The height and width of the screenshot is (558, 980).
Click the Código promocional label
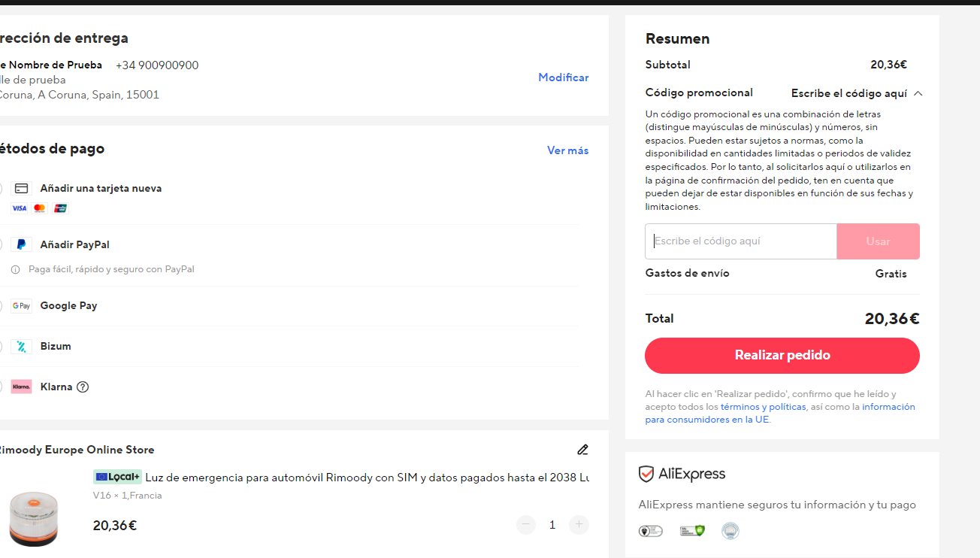click(x=699, y=92)
